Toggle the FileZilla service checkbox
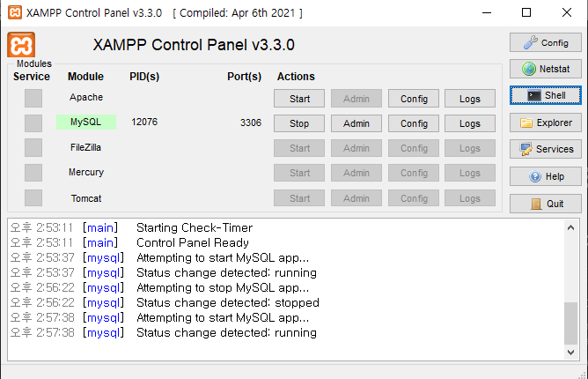The height and width of the screenshot is (379, 588). [33, 147]
